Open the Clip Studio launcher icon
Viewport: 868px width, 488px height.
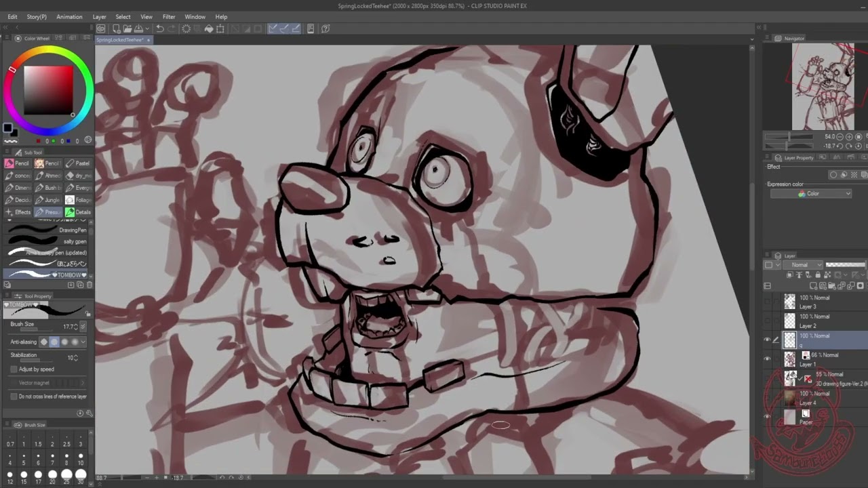coord(101,28)
